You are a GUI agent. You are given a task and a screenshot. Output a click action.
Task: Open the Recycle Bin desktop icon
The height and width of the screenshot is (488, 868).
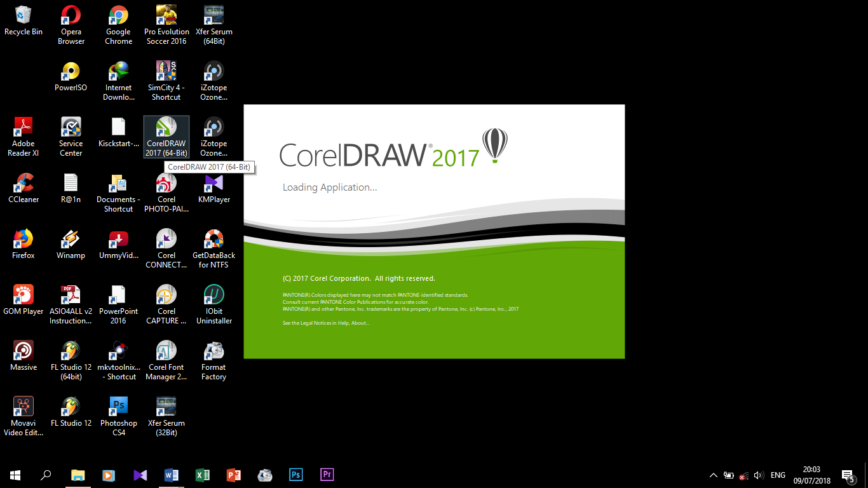pos(24,21)
